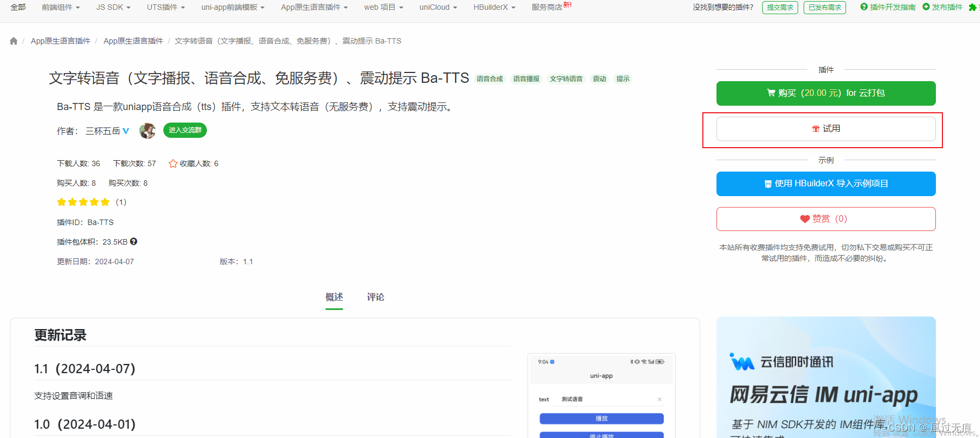Click 使用 HBuilderX 导入示例项目 button
980x438 pixels.
pyautogui.click(x=826, y=184)
